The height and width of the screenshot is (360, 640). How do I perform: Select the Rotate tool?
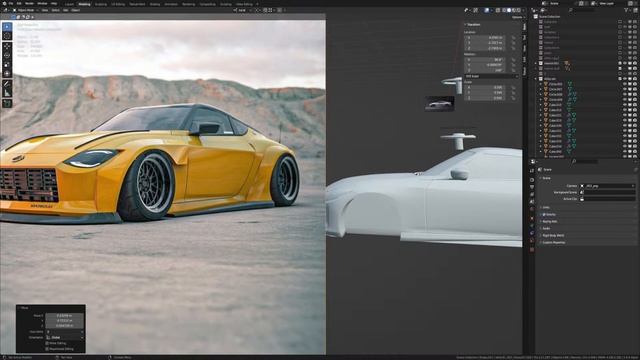click(7, 56)
